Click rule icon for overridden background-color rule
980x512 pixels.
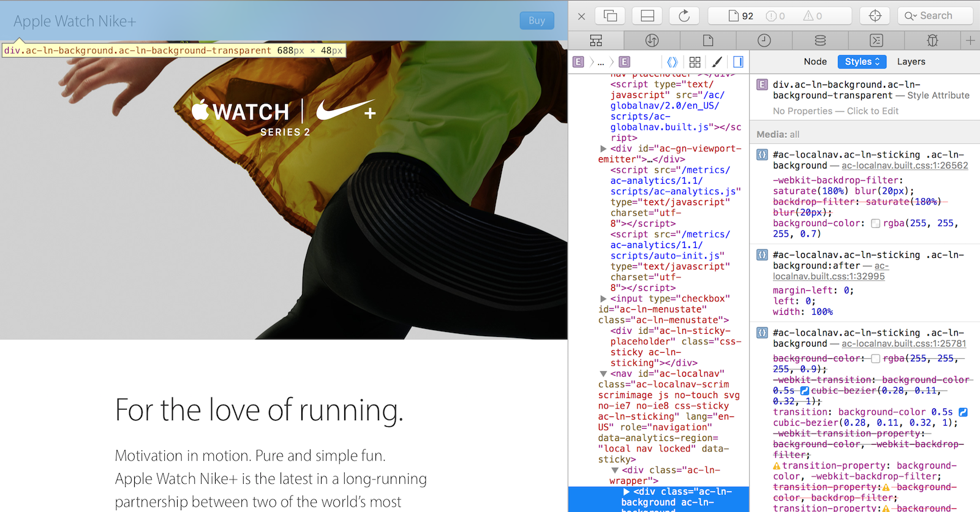tap(762, 333)
